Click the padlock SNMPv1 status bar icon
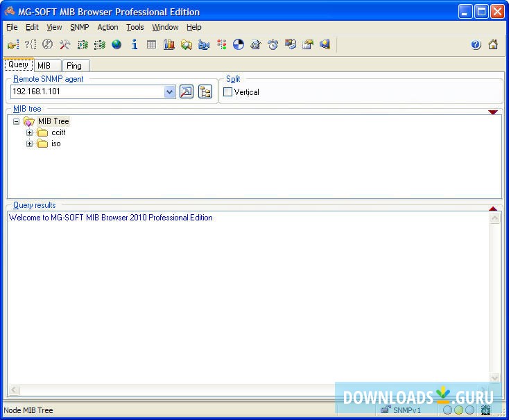The width and height of the screenshot is (509, 420). pyautogui.click(x=386, y=410)
